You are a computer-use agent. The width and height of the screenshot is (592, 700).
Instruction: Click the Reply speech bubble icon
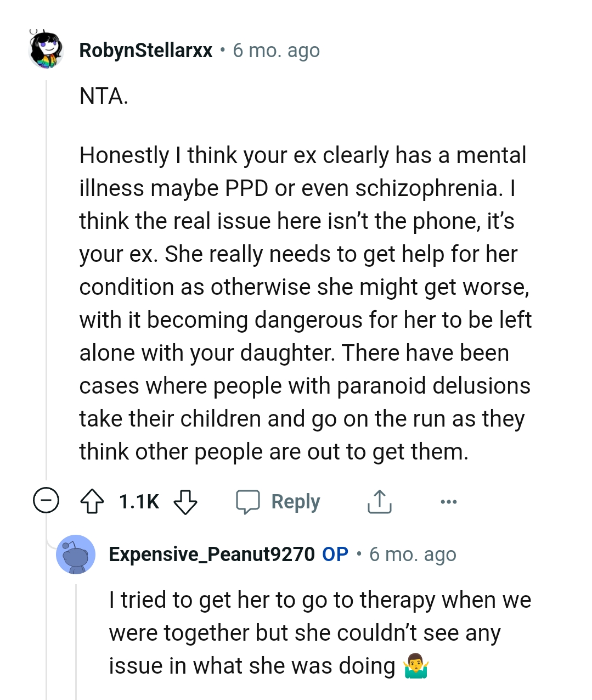point(249,501)
